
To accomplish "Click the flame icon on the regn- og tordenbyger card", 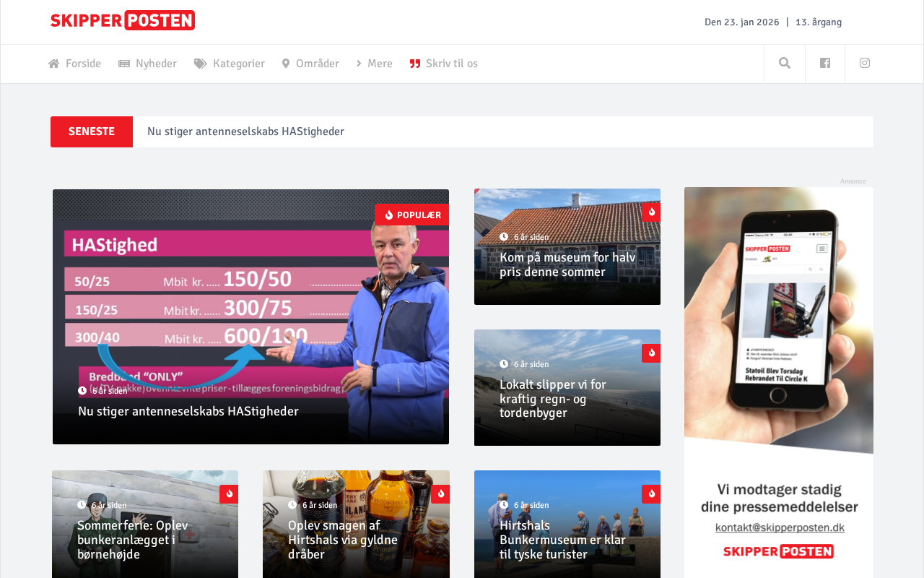I will 651,353.
